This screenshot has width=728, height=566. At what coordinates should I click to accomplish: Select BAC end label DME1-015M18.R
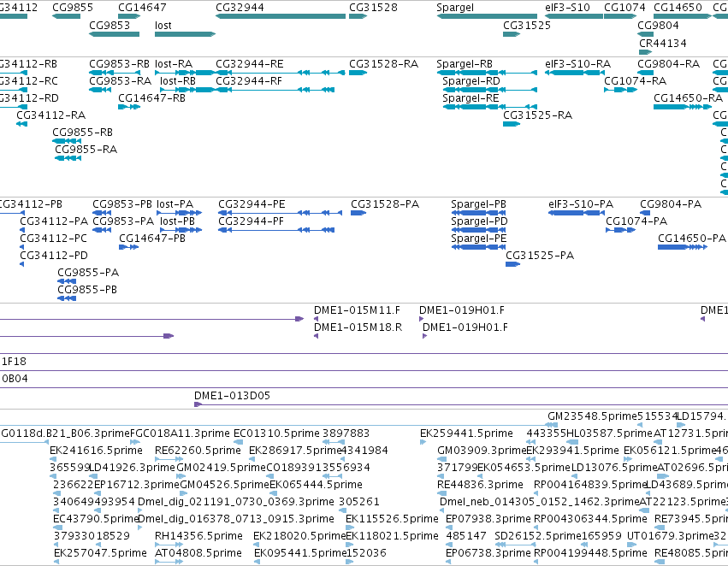pyautogui.click(x=358, y=327)
